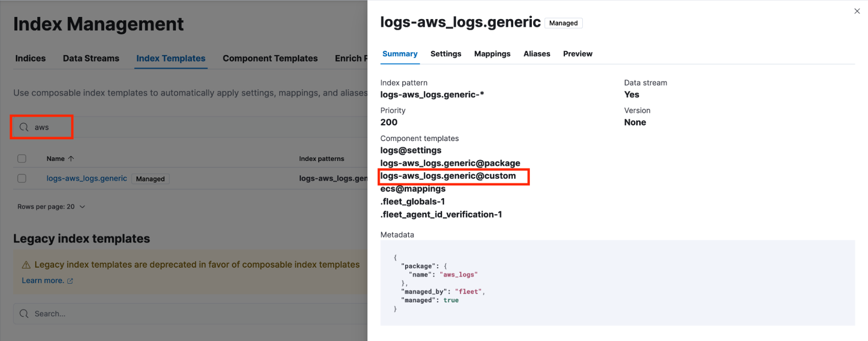
Task: Select the logs-aws_logs.generic row checkbox
Action: click(x=22, y=179)
